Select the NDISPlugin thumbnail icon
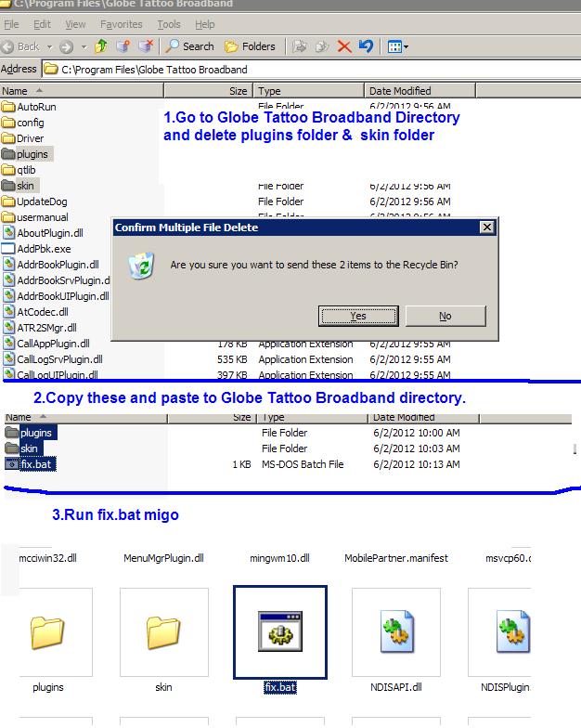The height and width of the screenshot is (728, 581). click(500, 632)
